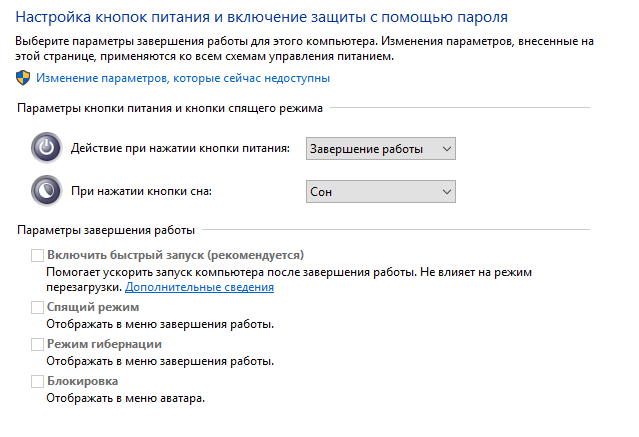
Task: Click the 'Действие при нажатии кнопки питания' label
Action: (181, 149)
